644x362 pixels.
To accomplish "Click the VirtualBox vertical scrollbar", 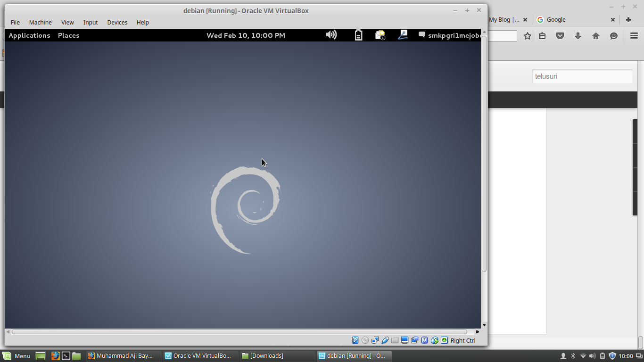I will click(x=484, y=154).
